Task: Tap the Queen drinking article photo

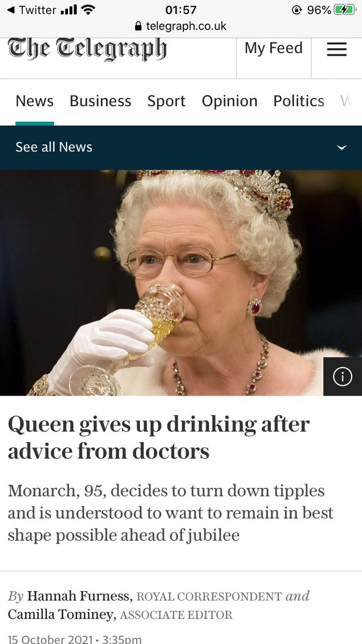Action: pyautogui.click(x=181, y=283)
